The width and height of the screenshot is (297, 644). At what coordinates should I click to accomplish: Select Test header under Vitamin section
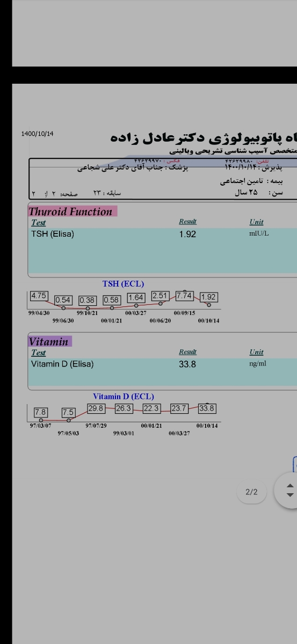(38, 353)
